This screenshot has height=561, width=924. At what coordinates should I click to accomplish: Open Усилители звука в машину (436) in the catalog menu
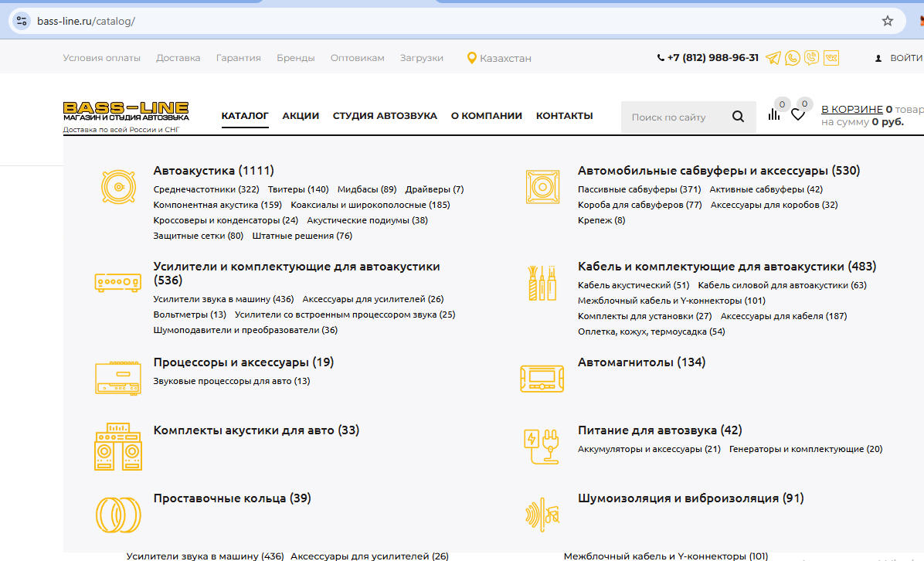tap(223, 299)
